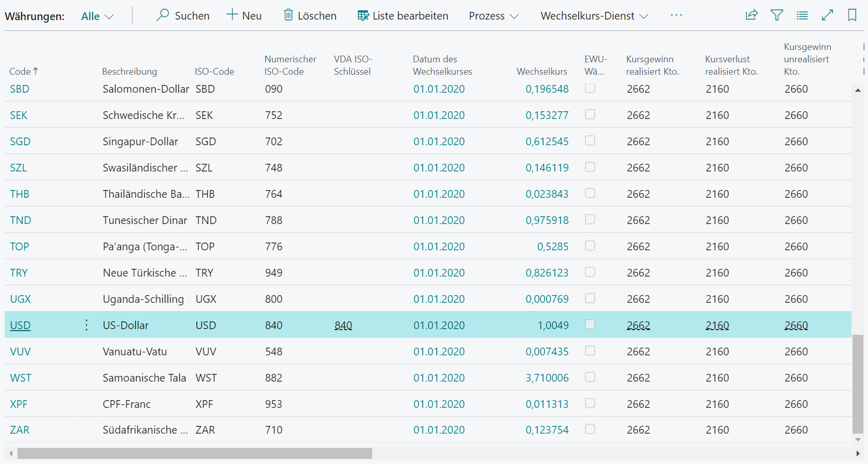868x464 pixels.
Task: Click Wechselkurs value 3,710006 for WST
Action: (547, 378)
